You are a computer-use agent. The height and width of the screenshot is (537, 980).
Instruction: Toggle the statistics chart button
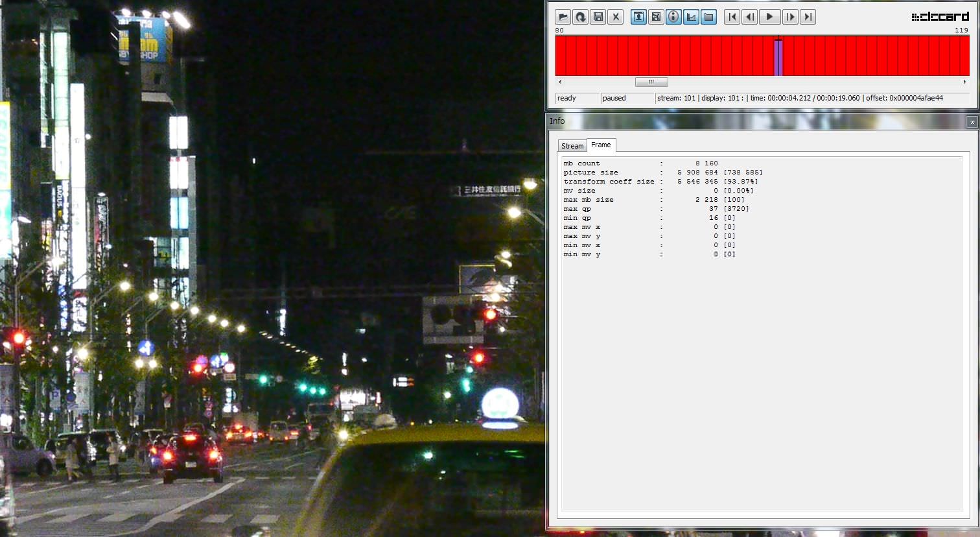(x=691, y=17)
